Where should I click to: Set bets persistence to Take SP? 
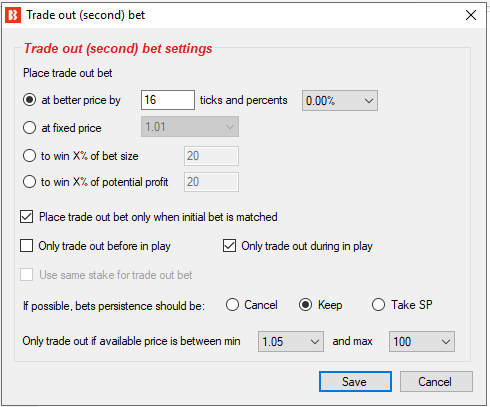click(378, 305)
